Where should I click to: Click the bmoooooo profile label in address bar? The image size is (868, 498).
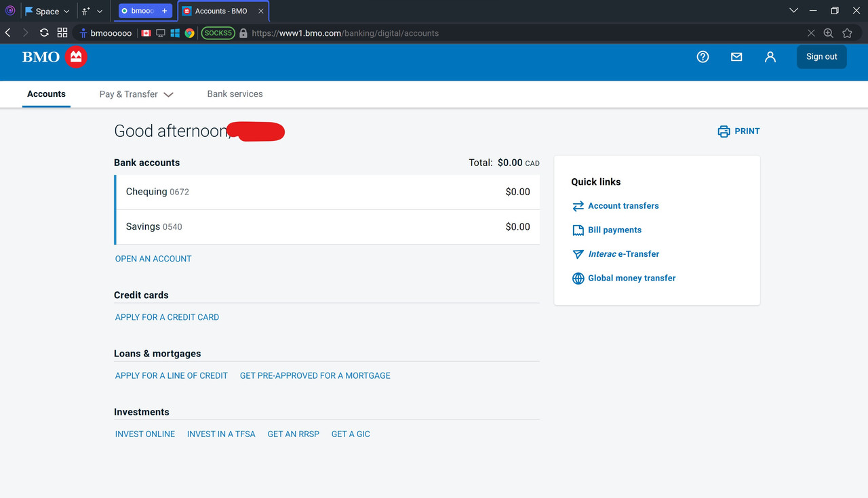coord(105,33)
